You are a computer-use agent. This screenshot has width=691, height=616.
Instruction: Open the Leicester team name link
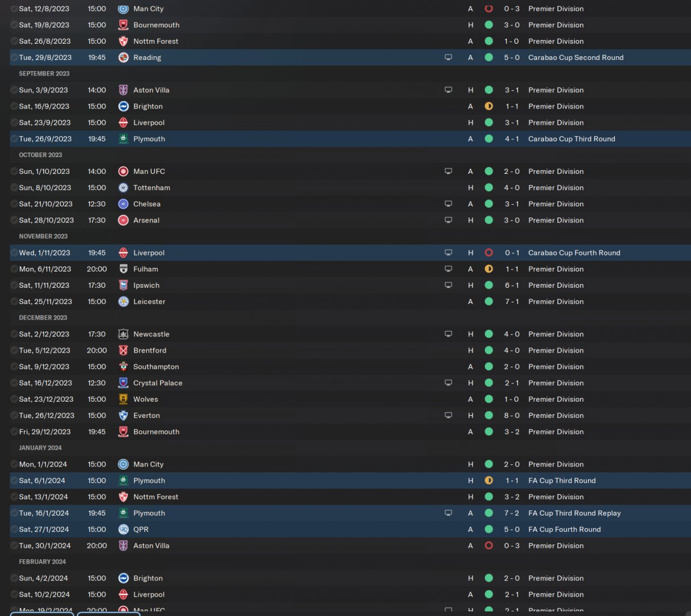(x=149, y=301)
